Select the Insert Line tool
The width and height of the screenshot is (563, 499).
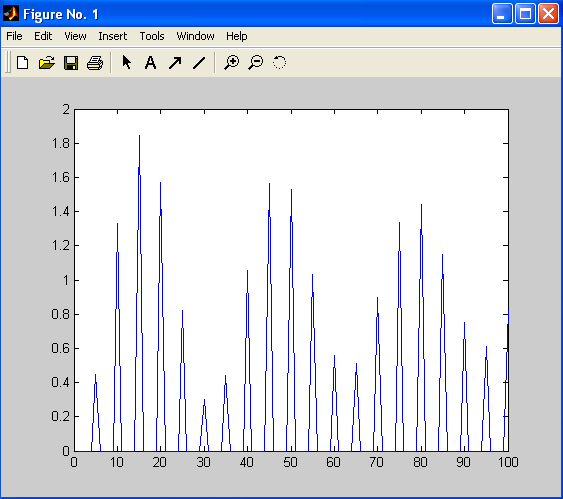click(199, 63)
